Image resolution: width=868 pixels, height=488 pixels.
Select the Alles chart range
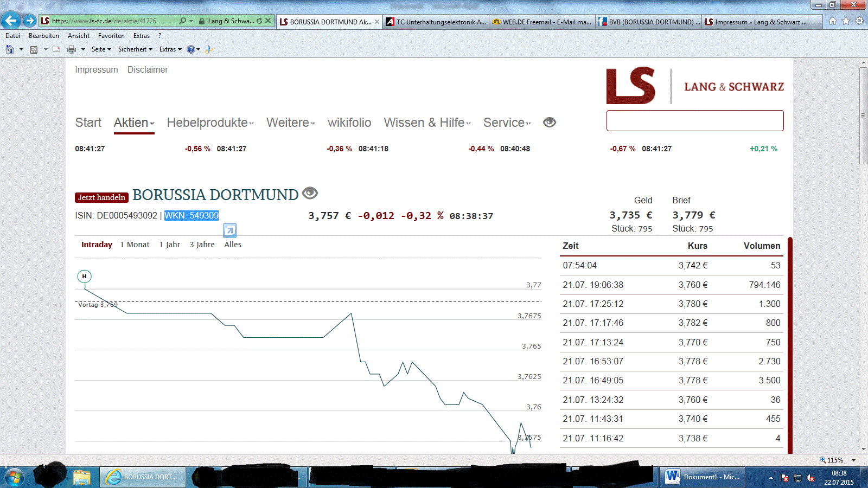pyautogui.click(x=233, y=245)
